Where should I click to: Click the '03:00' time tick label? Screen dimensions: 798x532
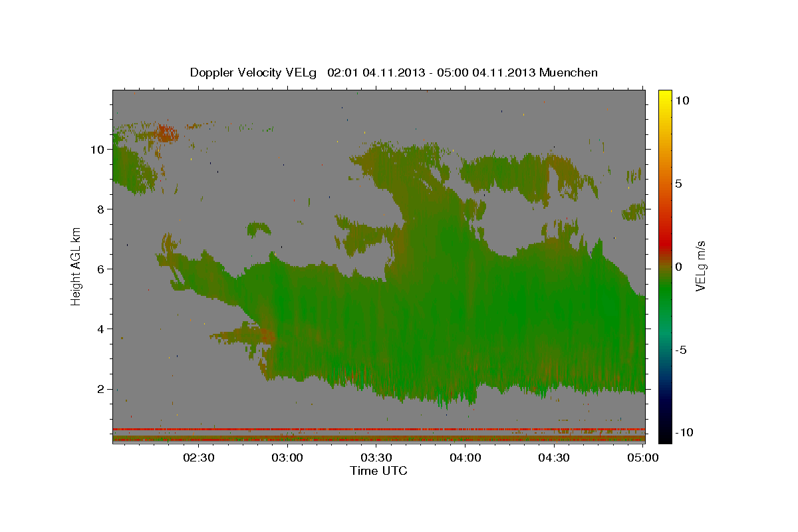(288, 458)
